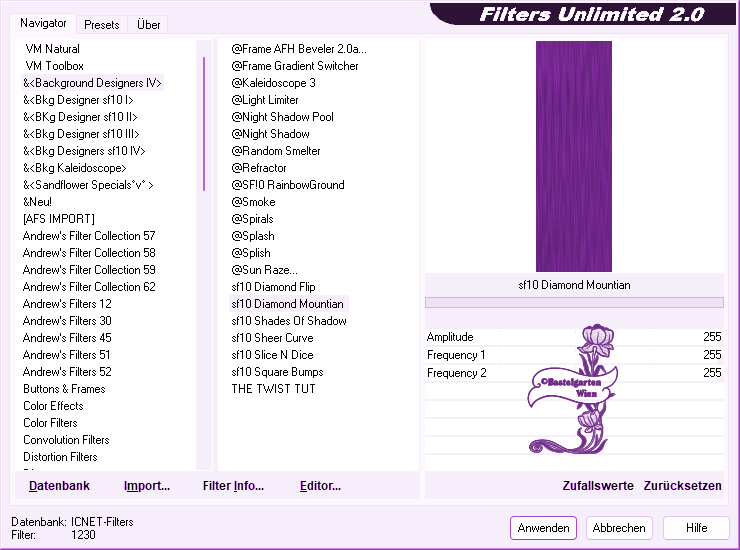Select Andrew's Filter Collection 58

point(89,253)
